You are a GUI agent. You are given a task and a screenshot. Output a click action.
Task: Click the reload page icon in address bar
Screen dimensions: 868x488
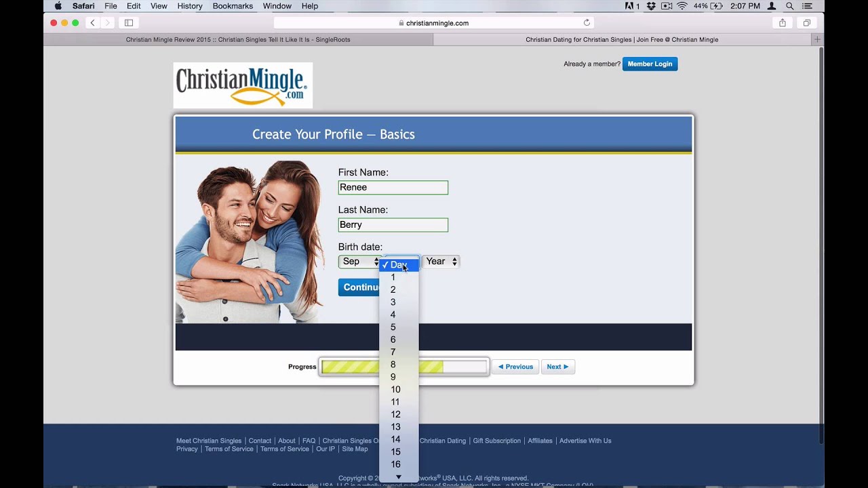587,23
